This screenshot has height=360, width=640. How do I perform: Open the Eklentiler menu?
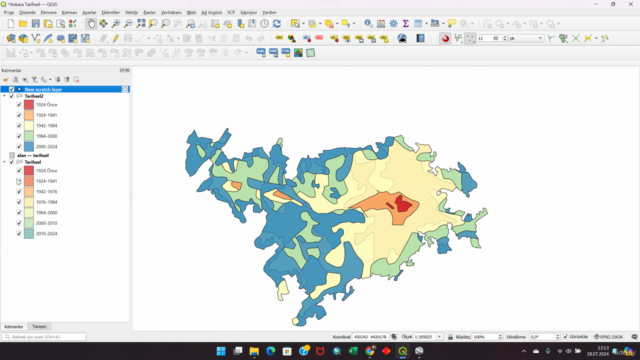click(x=111, y=13)
